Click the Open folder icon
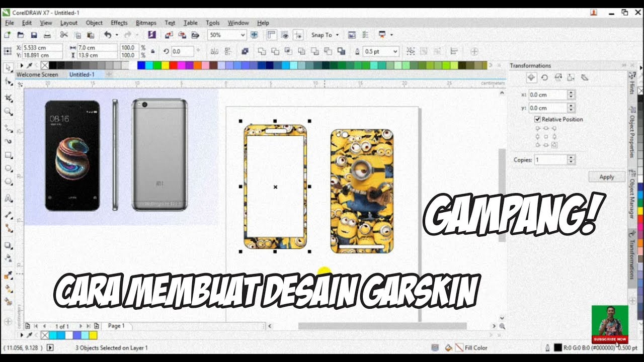This screenshot has height=362, width=644. tap(21, 35)
